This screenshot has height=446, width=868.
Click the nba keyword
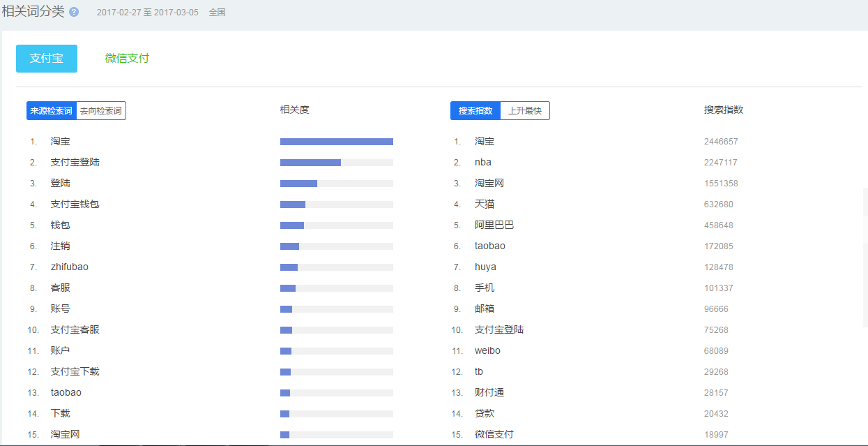click(483, 163)
